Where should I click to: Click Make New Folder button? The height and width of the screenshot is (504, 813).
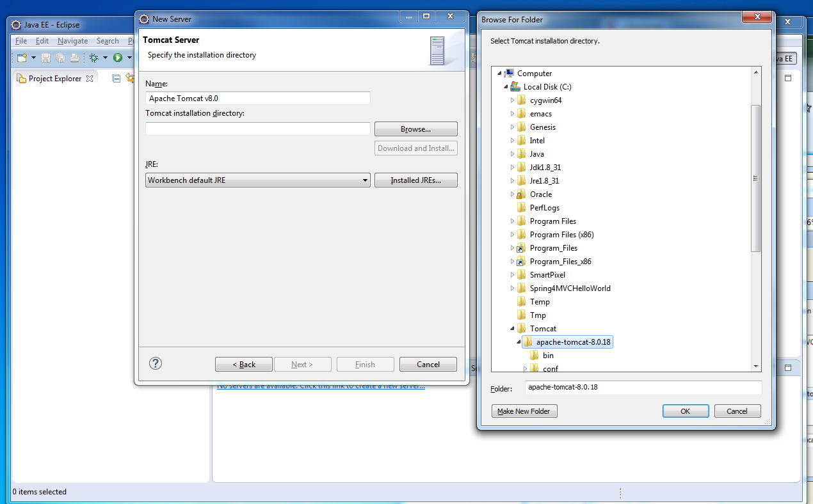pos(524,411)
